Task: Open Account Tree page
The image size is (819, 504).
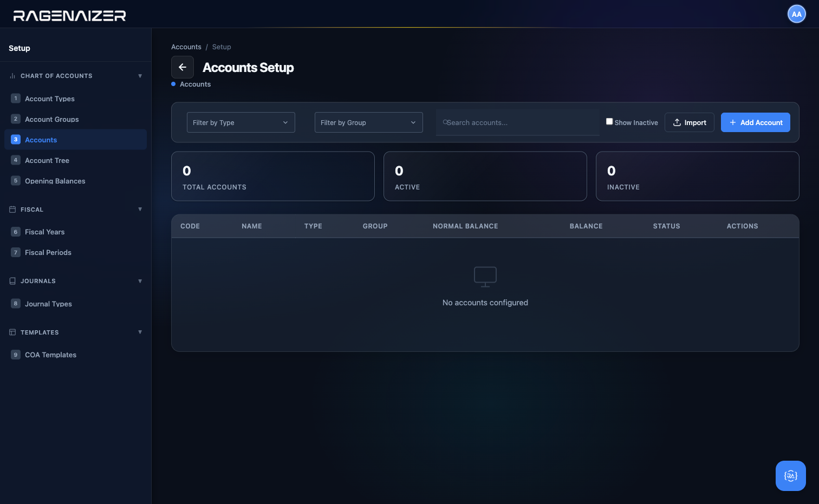Action: (x=75, y=160)
